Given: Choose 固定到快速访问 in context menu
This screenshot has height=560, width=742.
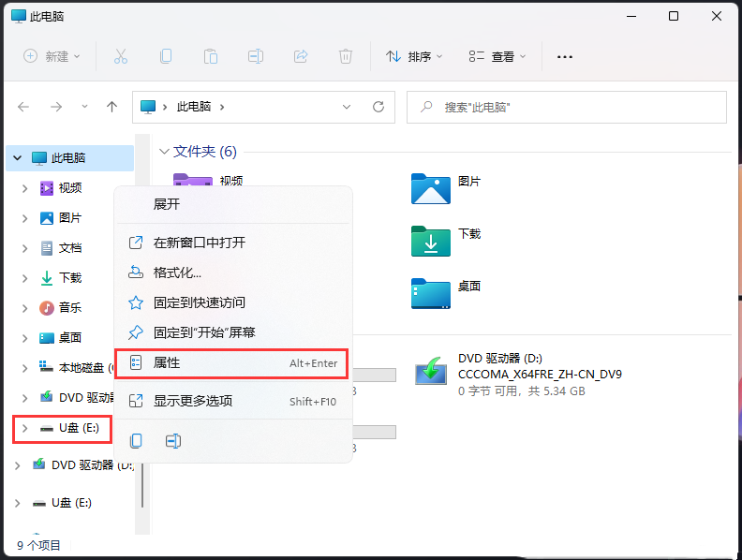Looking at the screenshot, I should point(233,302).
